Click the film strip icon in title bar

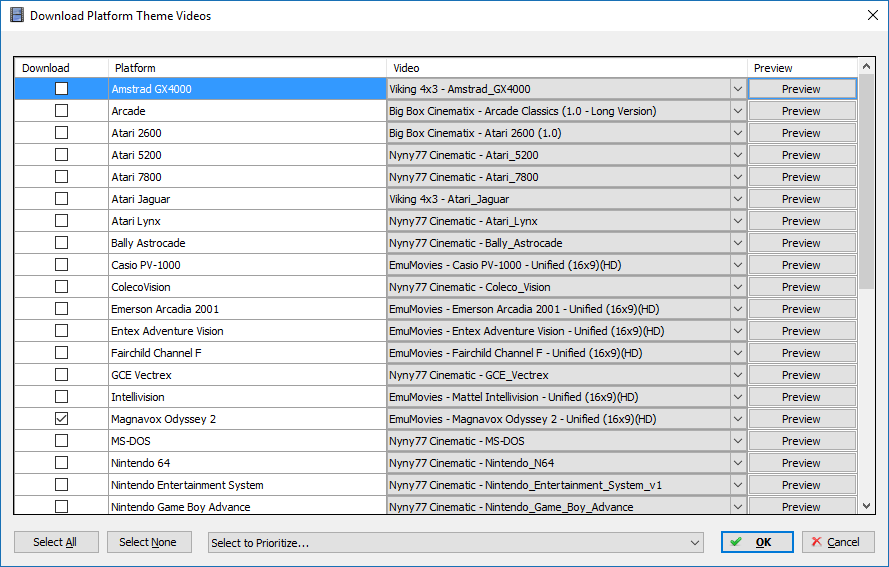click(17, 15)
